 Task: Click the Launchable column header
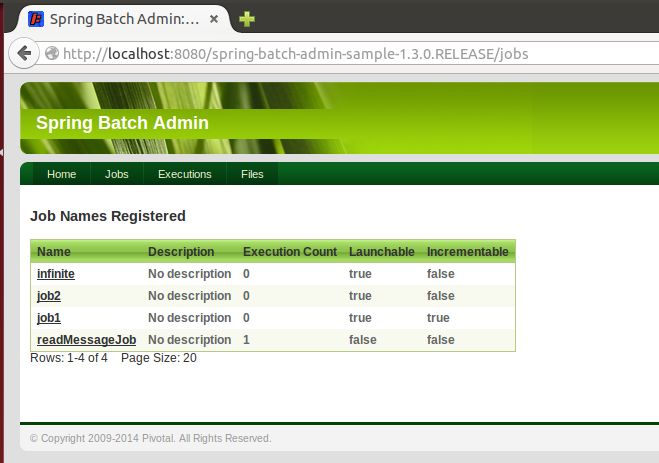(382, 252)
